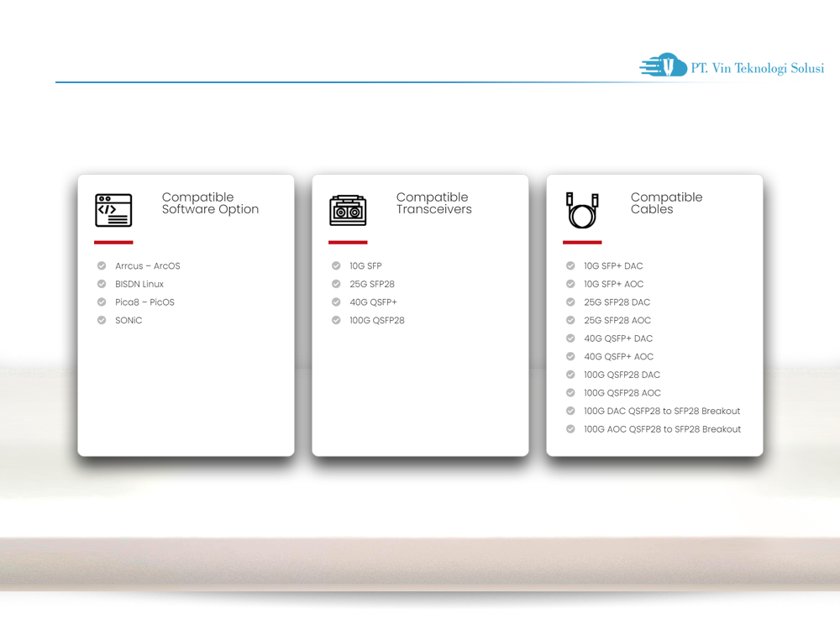
Task: Click the checkmark icon beside Arrcus – ArcOS
Action: point(102,265)
